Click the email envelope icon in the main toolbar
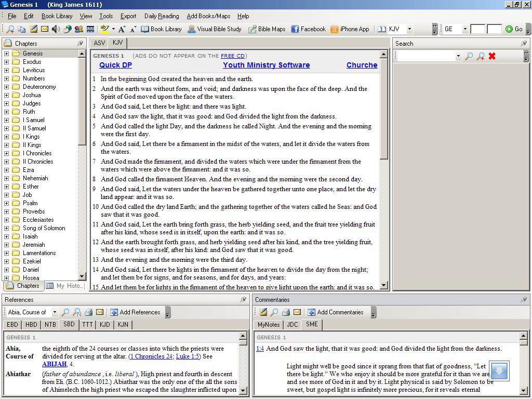Screen dimensions: 532x399 pos(45,29)
